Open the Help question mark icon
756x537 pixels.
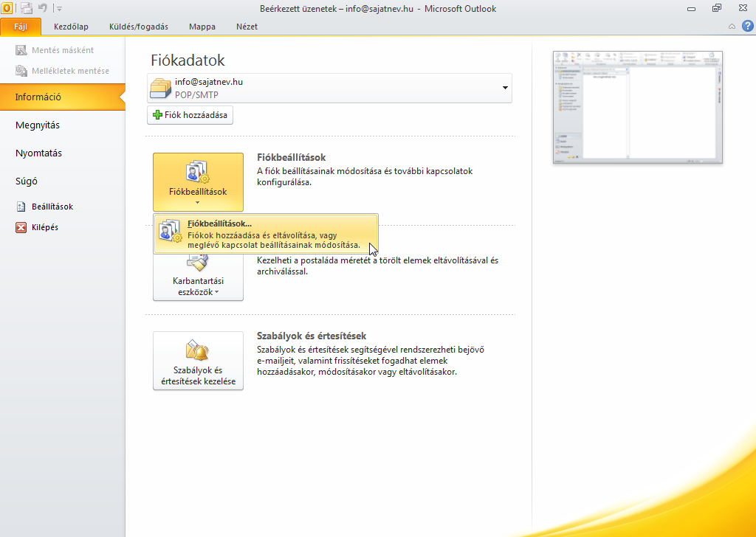tap(747, 26)
